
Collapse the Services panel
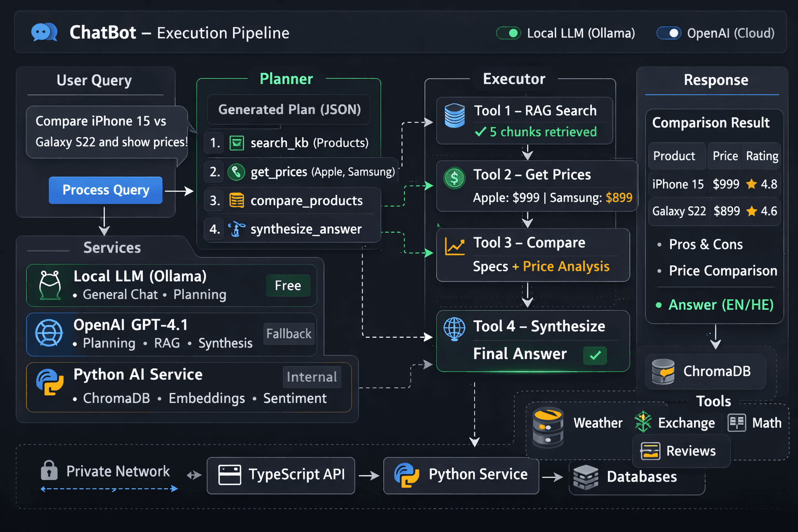(x=112, y=248)
